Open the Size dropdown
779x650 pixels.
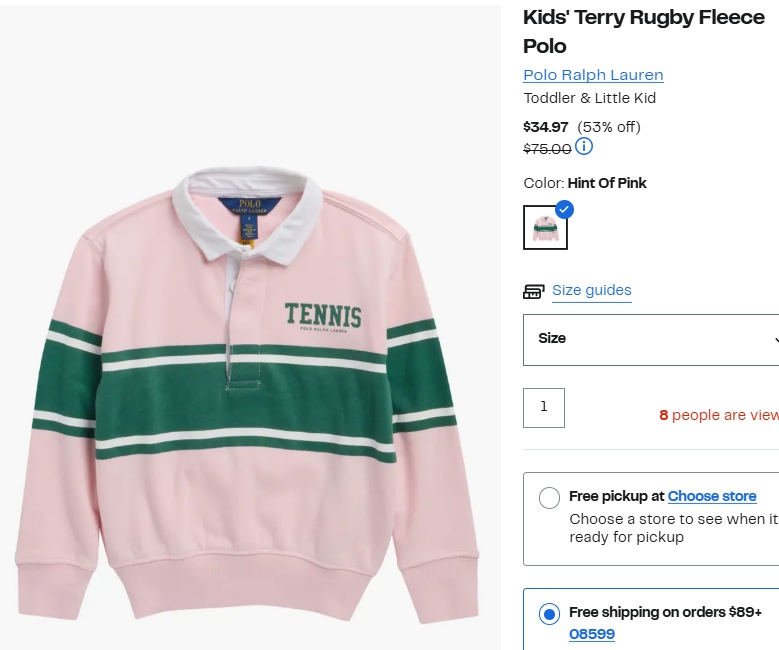(x=651, y=339)
